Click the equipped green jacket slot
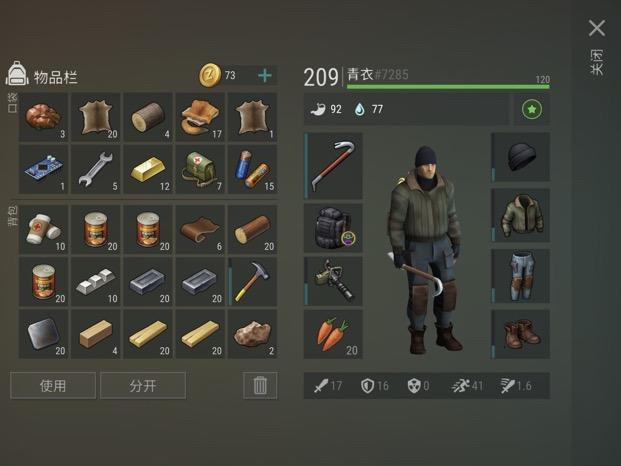 click(520, 215)
